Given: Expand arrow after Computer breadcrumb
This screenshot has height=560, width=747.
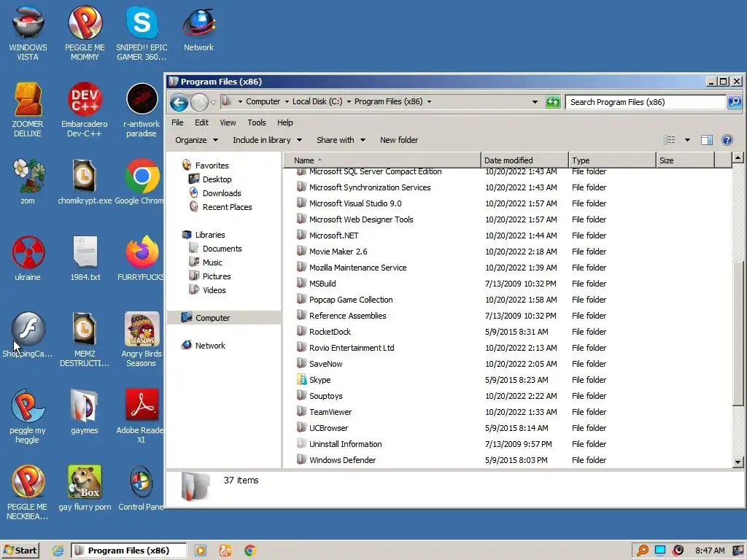Looking at the screenshot, I should [287, 102].
